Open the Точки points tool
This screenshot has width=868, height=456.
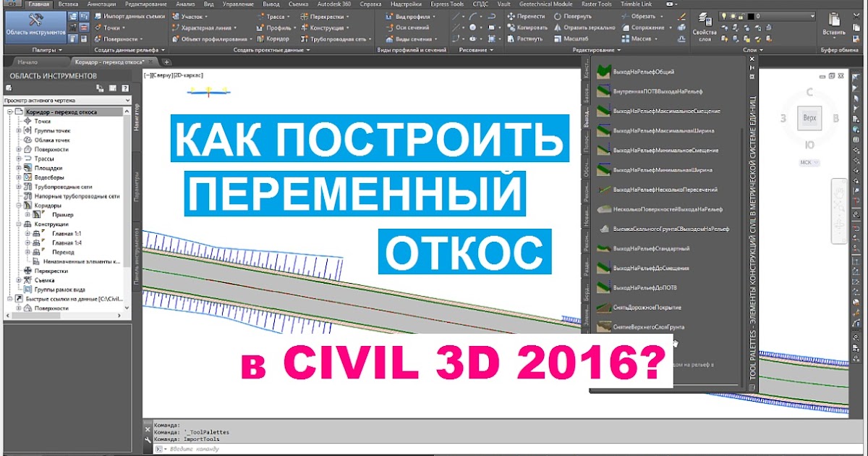(x=111, y=28)
